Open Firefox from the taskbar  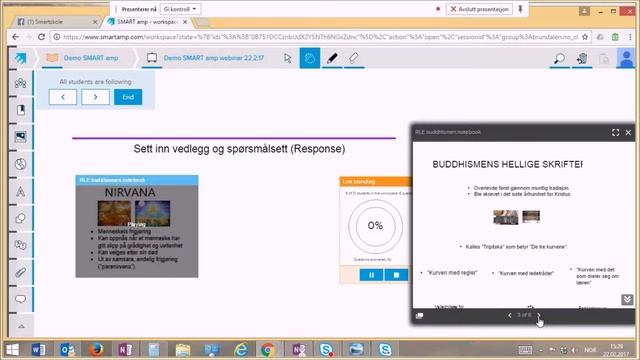[x=96, y=350]
